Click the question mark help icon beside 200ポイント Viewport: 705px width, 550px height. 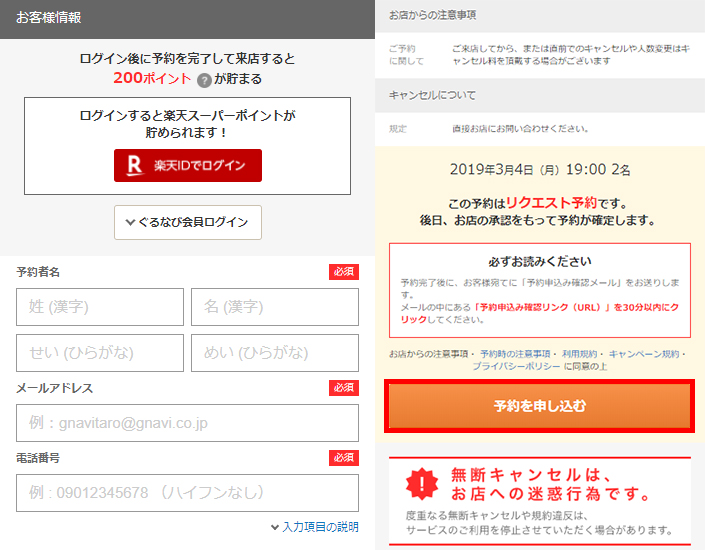point(204,80)
